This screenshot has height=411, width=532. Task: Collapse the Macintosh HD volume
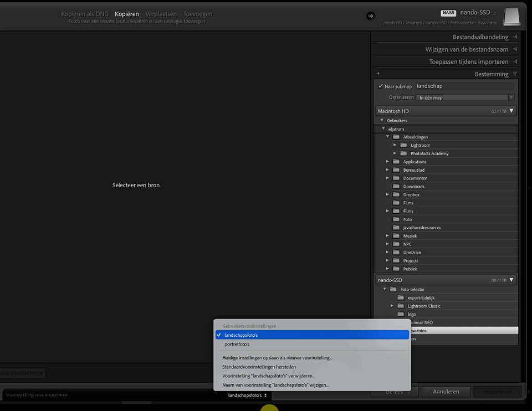pyautogui.click(x=511, y=111)
